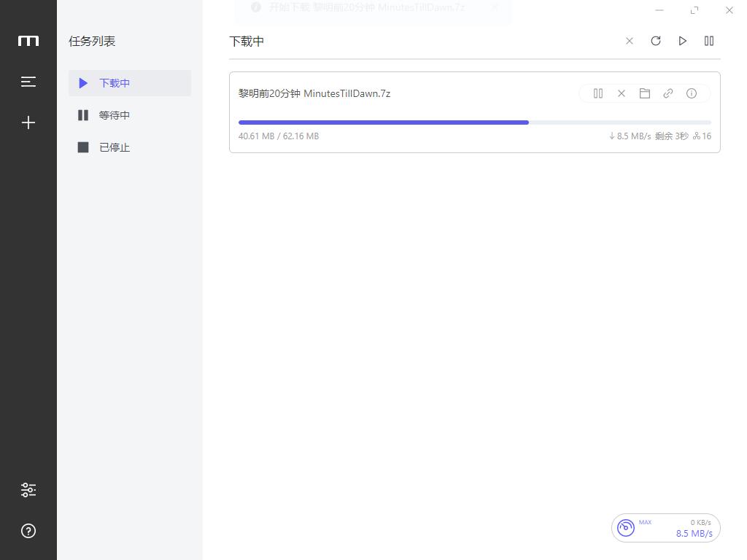
Task: Pause all downloading tasks
Action: (x=709, y=41)
